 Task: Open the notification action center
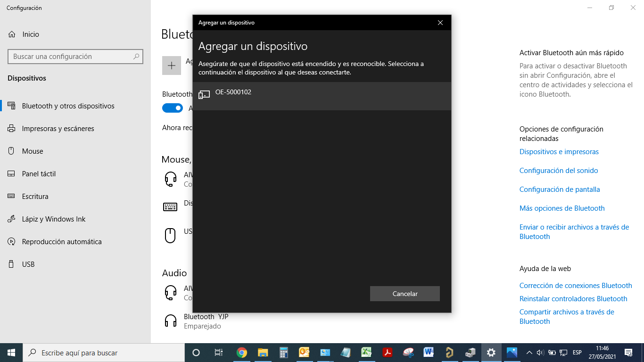coord(628,353)
